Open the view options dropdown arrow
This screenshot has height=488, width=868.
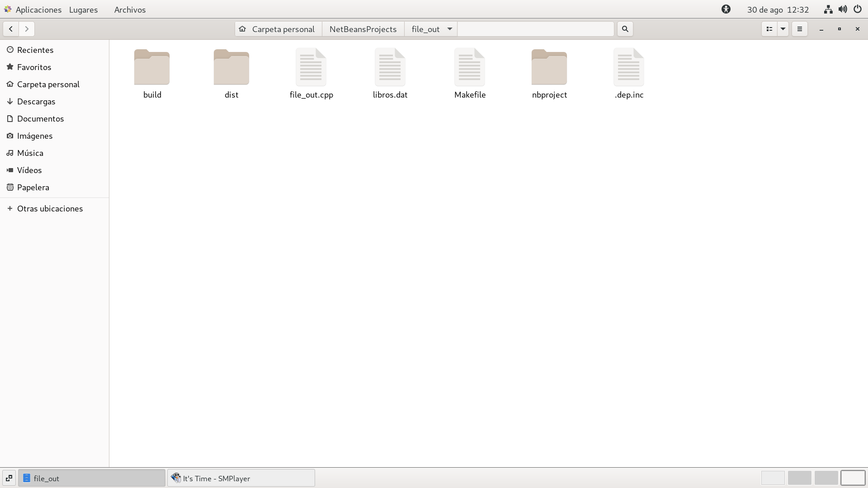pos(783,29)
